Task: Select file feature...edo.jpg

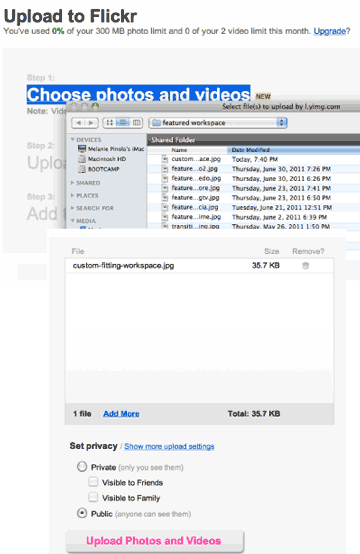Action: click(x=196, y=178)
